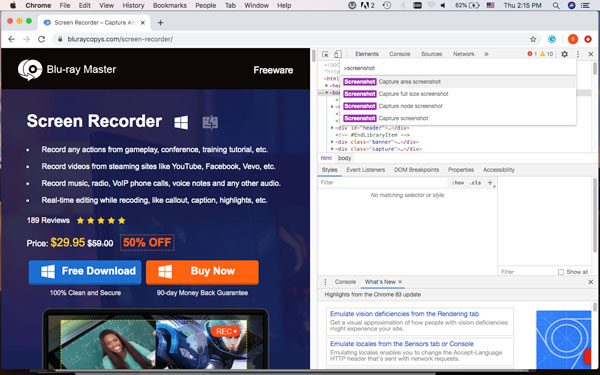Screen dimensions: 600x375
Task: Show more DevTools tabs via the chevron
Action: pos(486,54)
